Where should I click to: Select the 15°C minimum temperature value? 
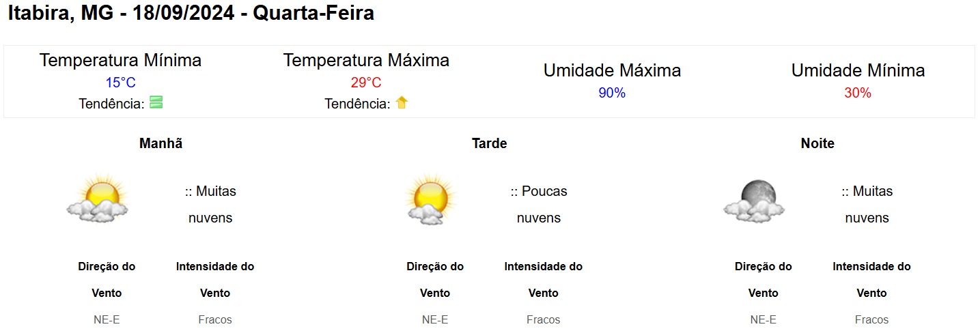120,83
